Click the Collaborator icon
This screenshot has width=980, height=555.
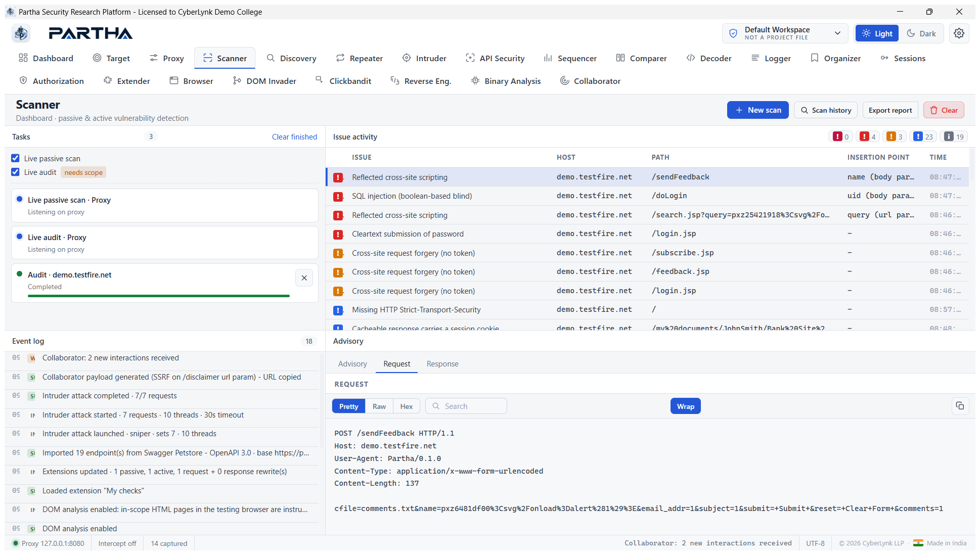pyautogui.click(x=564, y=81)
